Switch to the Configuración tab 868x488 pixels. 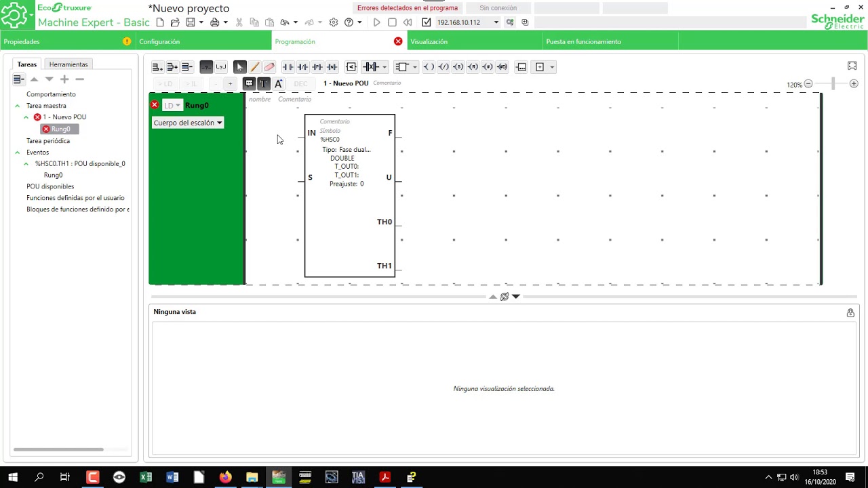[x=203, y=41]
